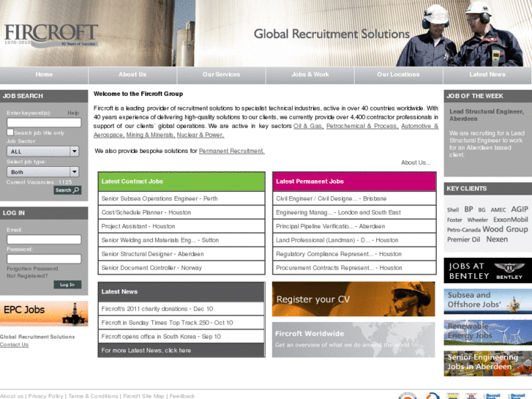Open Regulatory Compliance Represent... Houston job

(x=354, y=254)
